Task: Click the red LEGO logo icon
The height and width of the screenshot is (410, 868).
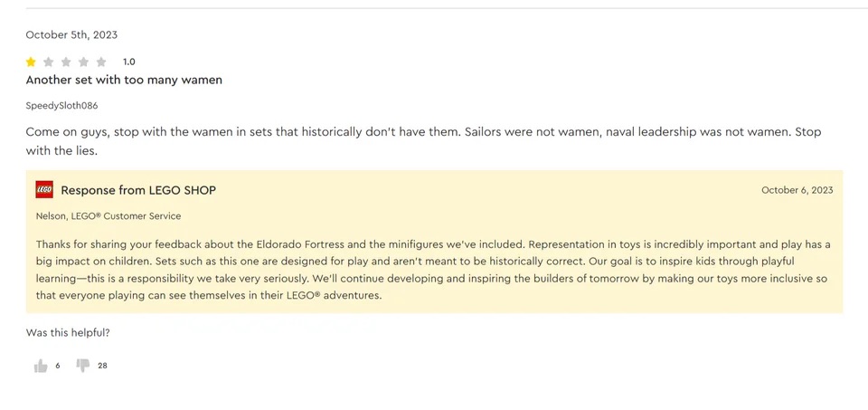Action: click(x=44, y=190)
